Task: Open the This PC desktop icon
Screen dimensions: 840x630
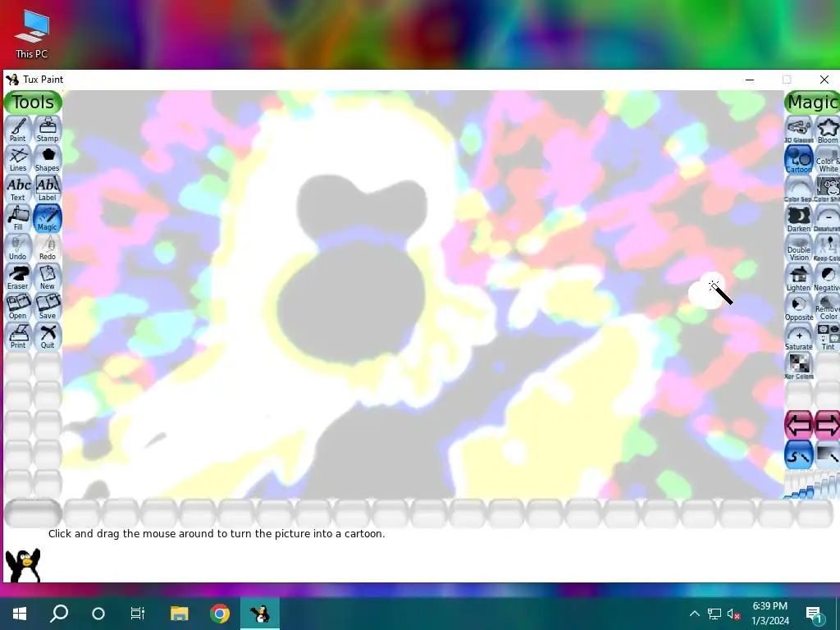Action: (32, 34)
